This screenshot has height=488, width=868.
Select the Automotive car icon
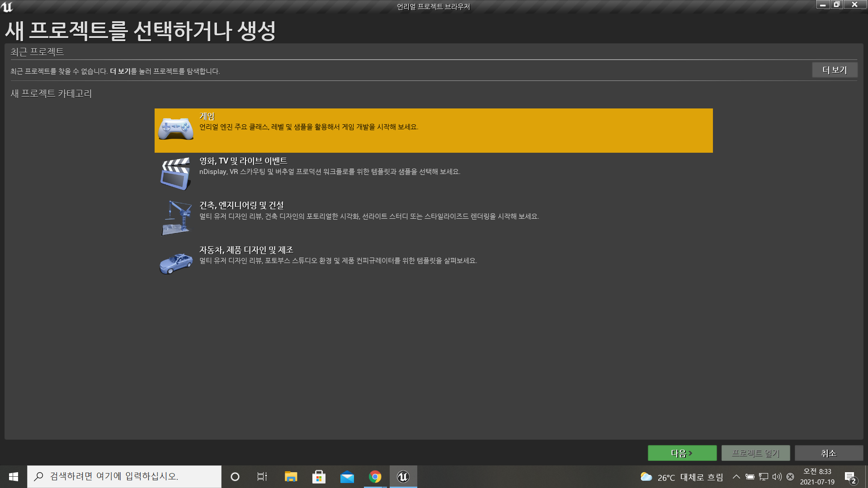point(176,263)
